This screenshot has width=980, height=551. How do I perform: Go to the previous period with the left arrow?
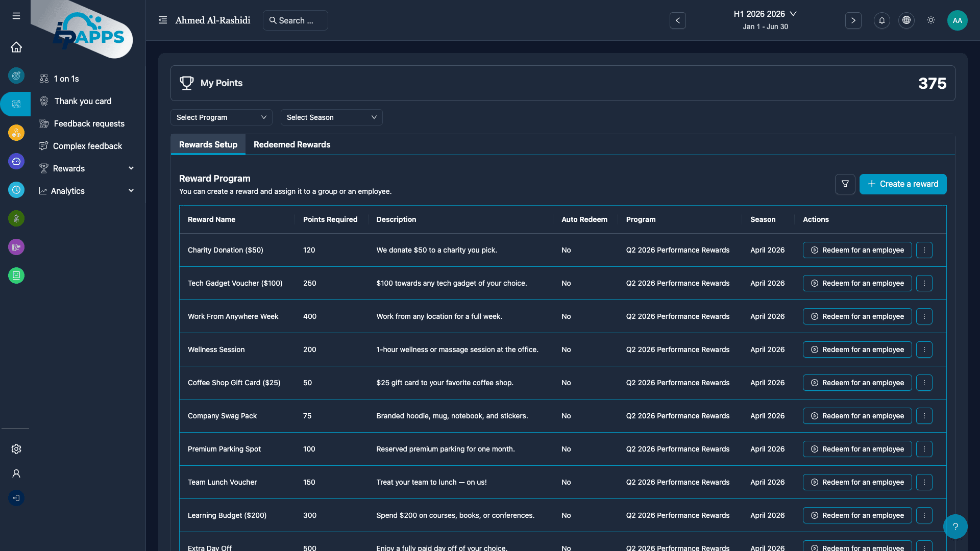tap(678, 20)
